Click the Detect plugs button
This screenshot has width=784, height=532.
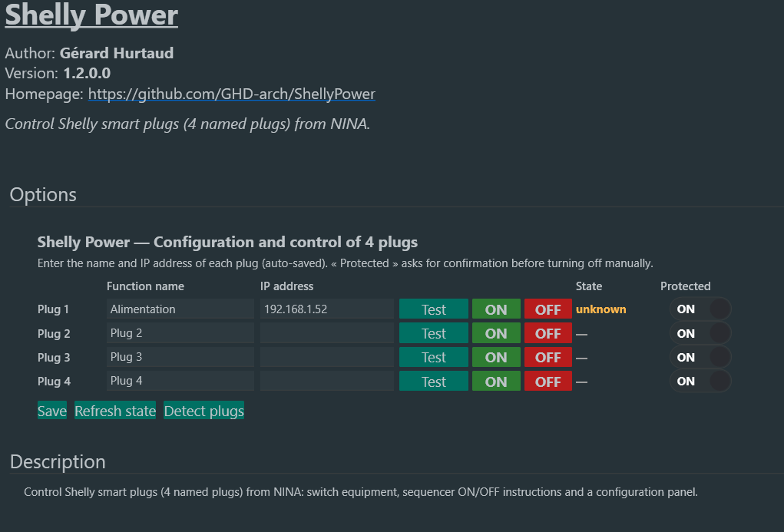tap(204, 411)
